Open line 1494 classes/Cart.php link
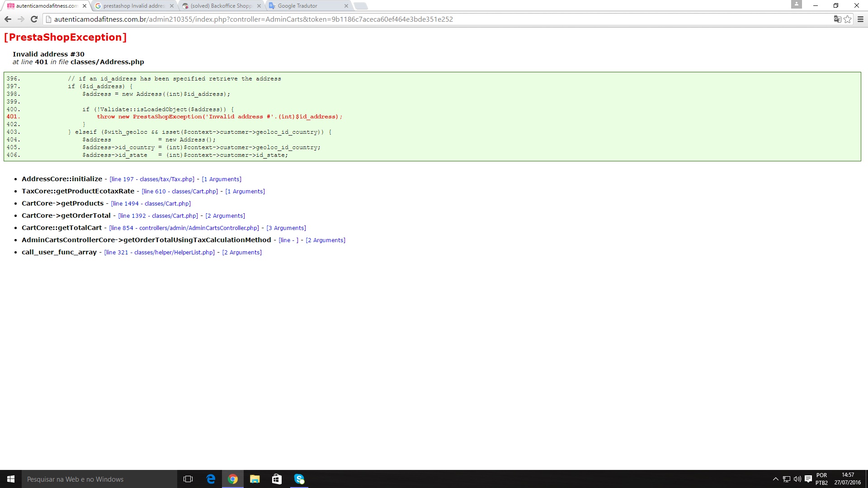The image size is (868, 488). click(x=151, y=204)
